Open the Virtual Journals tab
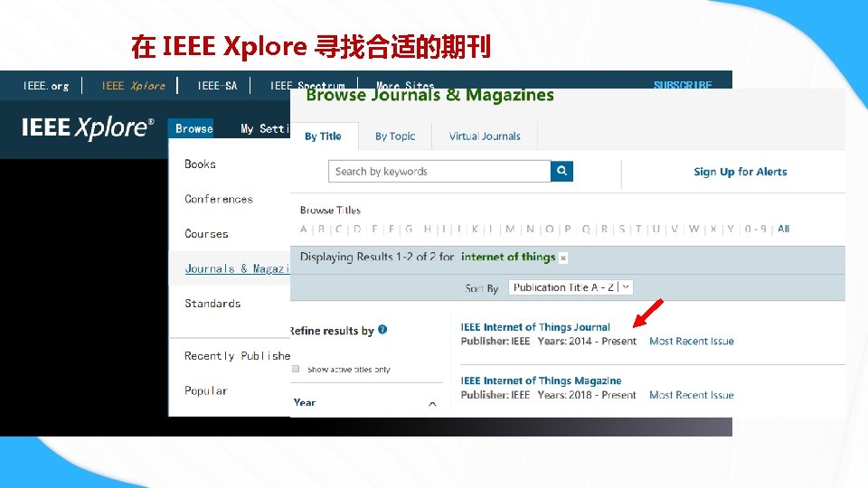 [485, 136]
